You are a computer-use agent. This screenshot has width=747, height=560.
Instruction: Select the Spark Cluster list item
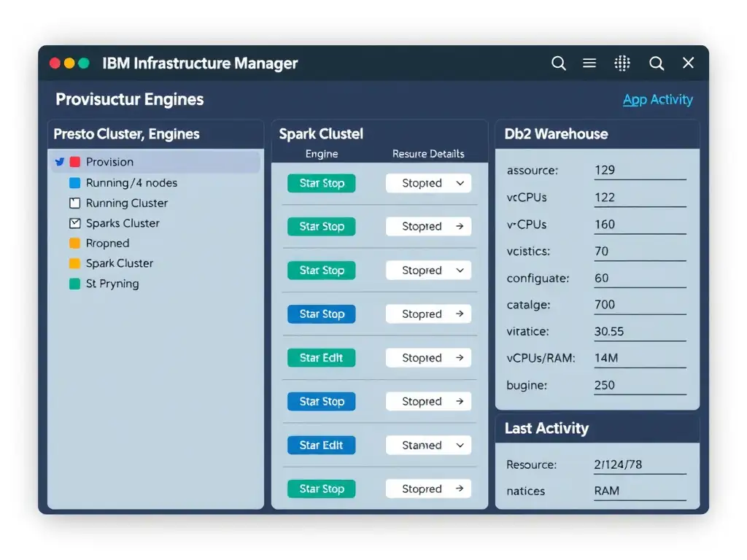(119, 263)
